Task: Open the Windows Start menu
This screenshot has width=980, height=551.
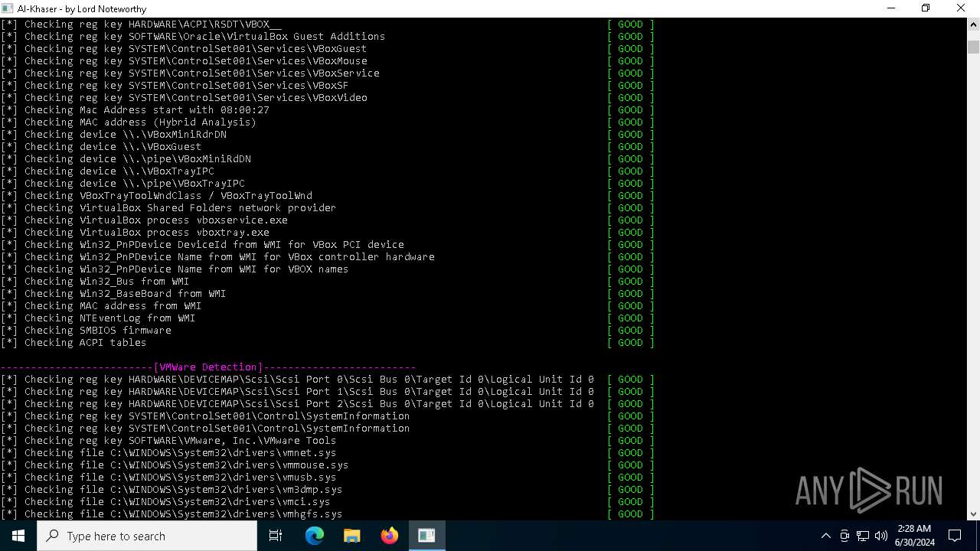Action: point(18,536)
